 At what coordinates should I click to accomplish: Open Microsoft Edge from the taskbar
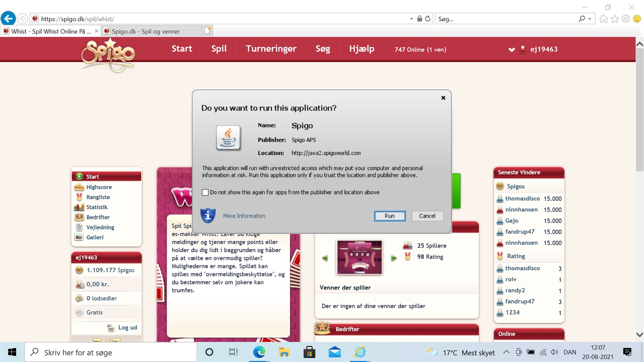coord(259,352)
